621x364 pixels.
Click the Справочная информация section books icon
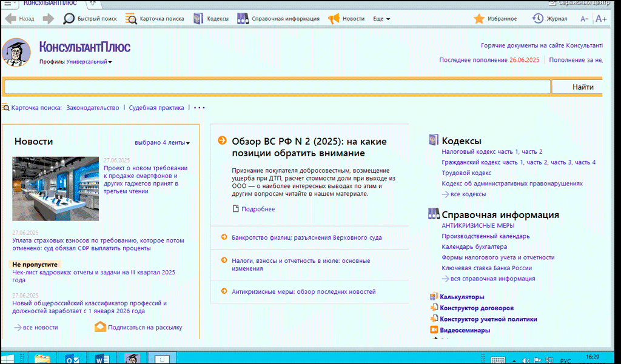coord(434,214)
